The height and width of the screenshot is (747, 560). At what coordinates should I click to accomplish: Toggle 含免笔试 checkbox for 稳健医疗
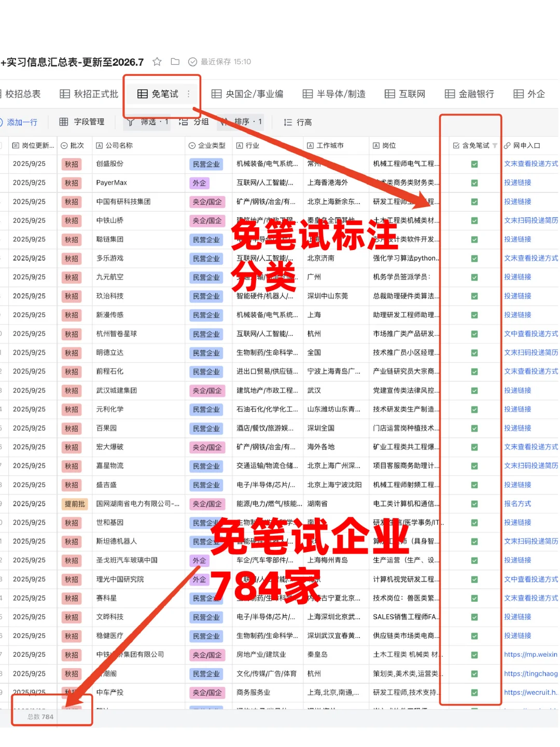pyautogui.click(x=474, y=636)
